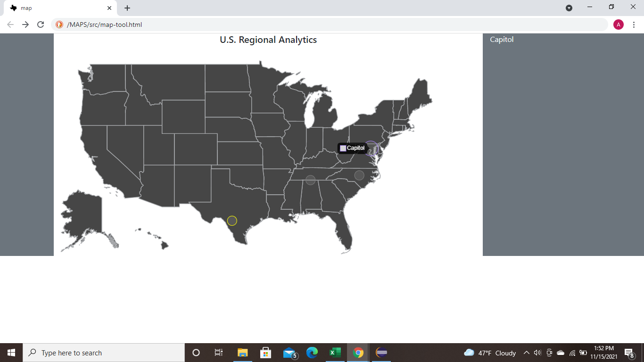This screenshot has height=362, width=644.
Task: Expand hidden icons in the system tray
Action: tap(526, 353)
